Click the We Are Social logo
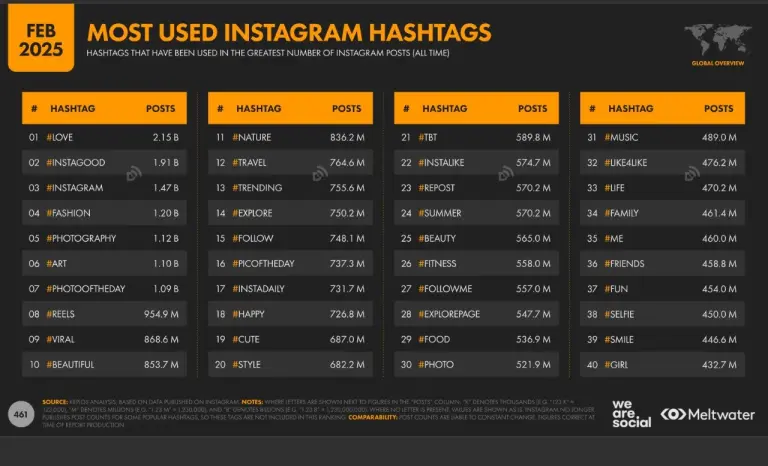Screen dimensions: 768x466 click(631, 414)
